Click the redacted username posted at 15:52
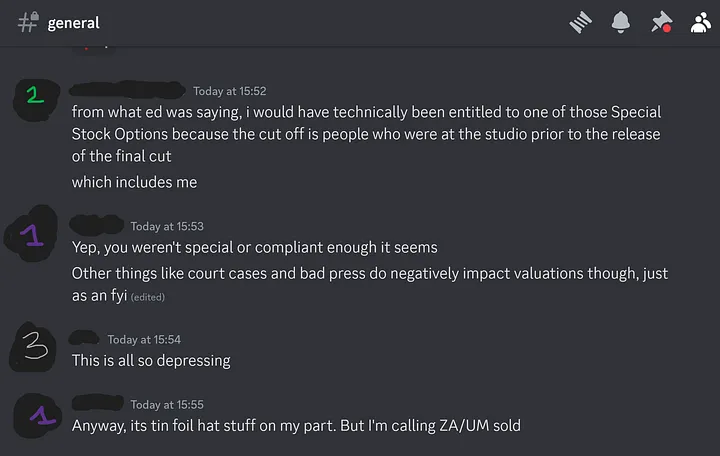Image resolution: width=720 pixels, height=456 pixels. tap(127, 90)
